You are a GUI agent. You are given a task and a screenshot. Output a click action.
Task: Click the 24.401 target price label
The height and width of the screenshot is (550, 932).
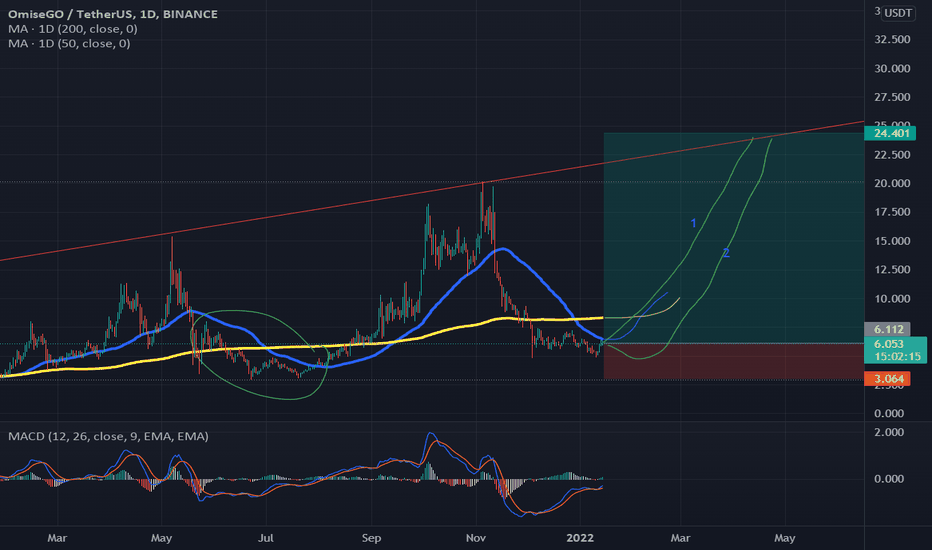pyautogui.click(x=890, y=133)
